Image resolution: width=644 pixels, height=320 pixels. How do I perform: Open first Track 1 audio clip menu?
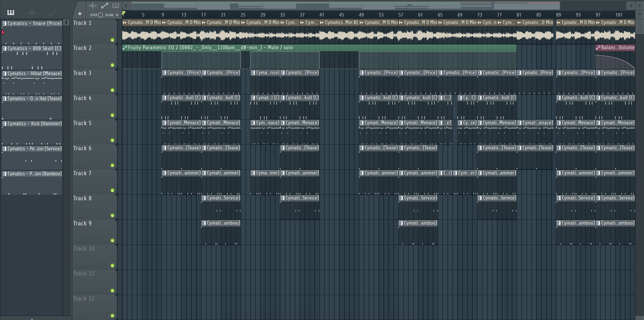point(125,23)
